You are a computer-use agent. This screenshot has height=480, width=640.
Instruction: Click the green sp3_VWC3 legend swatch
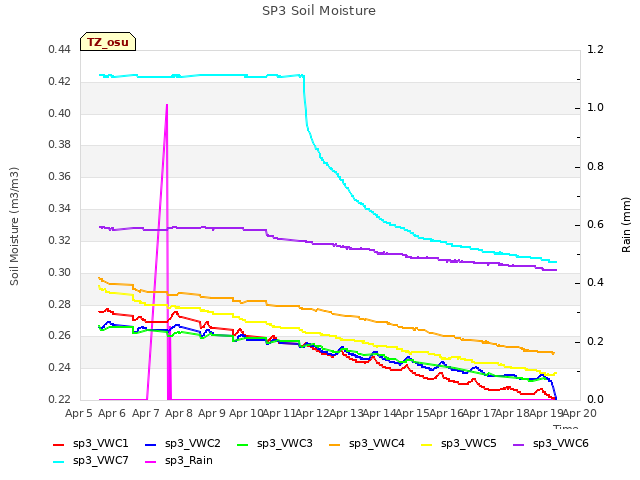(243, 445)
